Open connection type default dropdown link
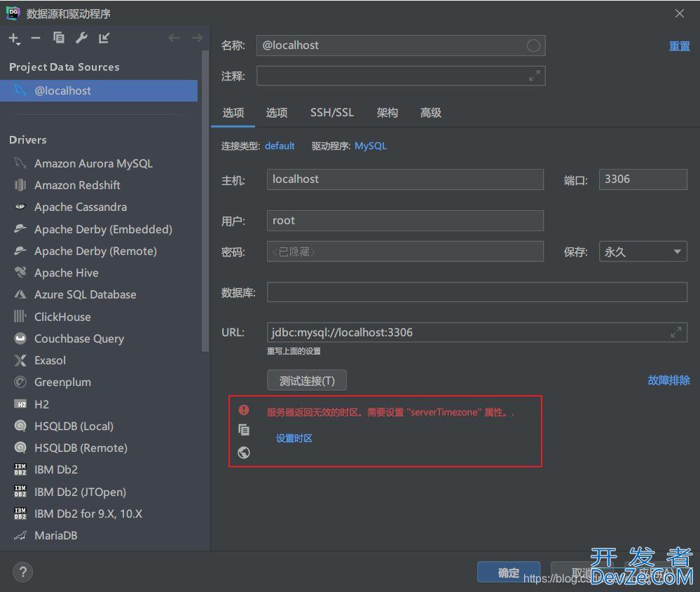700x592 pixels. tap(280, 146)
